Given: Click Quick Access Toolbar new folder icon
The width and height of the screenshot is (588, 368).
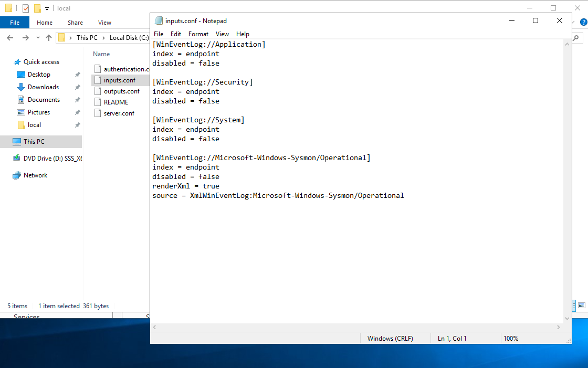Looking at the screenshot, I should (x=37, y=8).
